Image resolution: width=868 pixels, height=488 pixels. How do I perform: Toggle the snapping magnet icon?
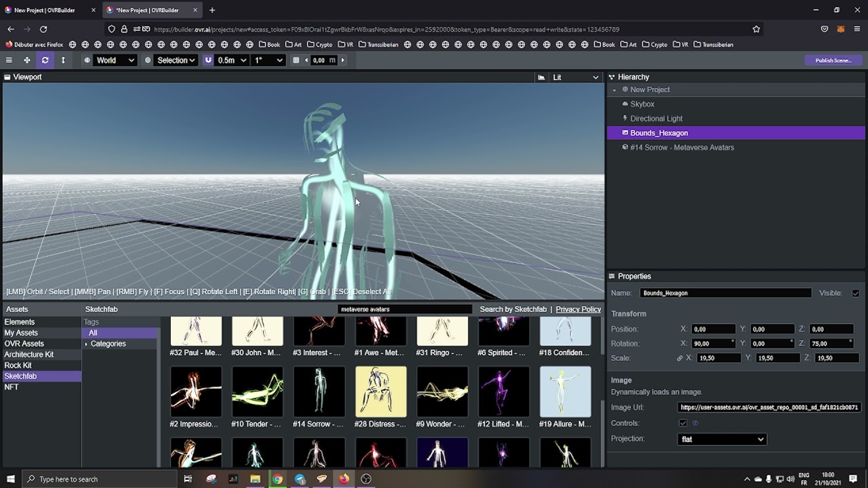(208, 60)
